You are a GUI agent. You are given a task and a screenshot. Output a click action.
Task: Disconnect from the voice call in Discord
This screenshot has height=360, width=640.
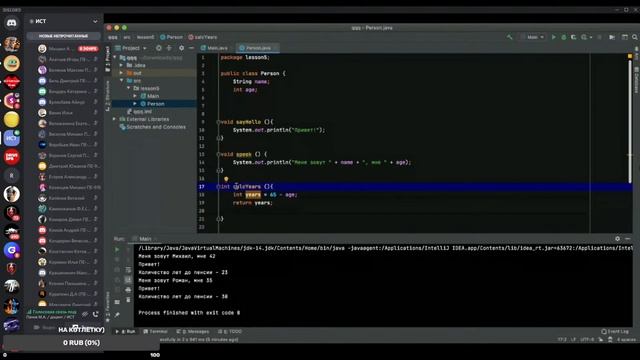pyautogui.click(x=96, y=314)
